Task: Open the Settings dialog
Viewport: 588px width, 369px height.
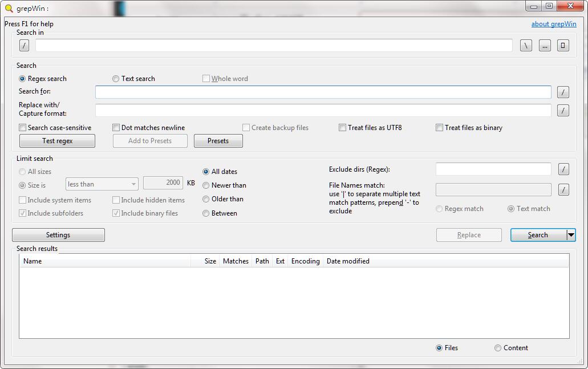Action: tap(58, 235)
